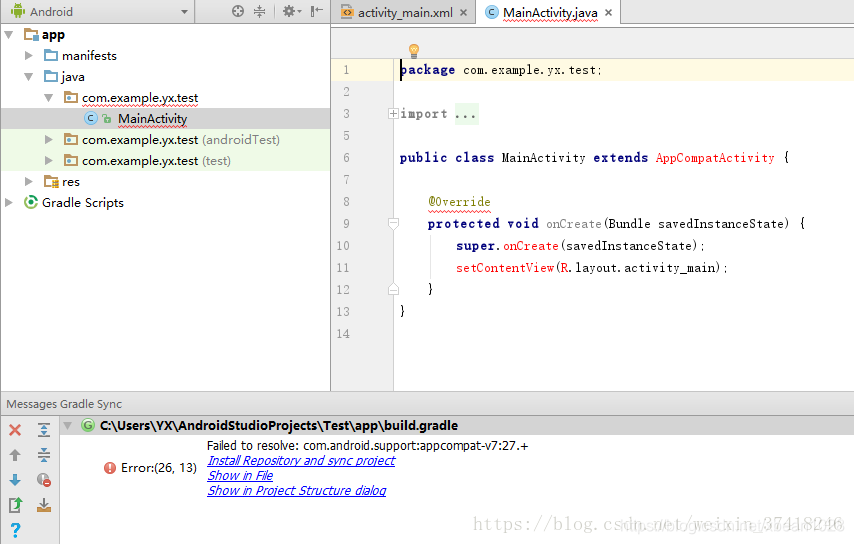Click the clock with red badge icon
Viewport: 854px width, 544px height.
coord(44,480)
